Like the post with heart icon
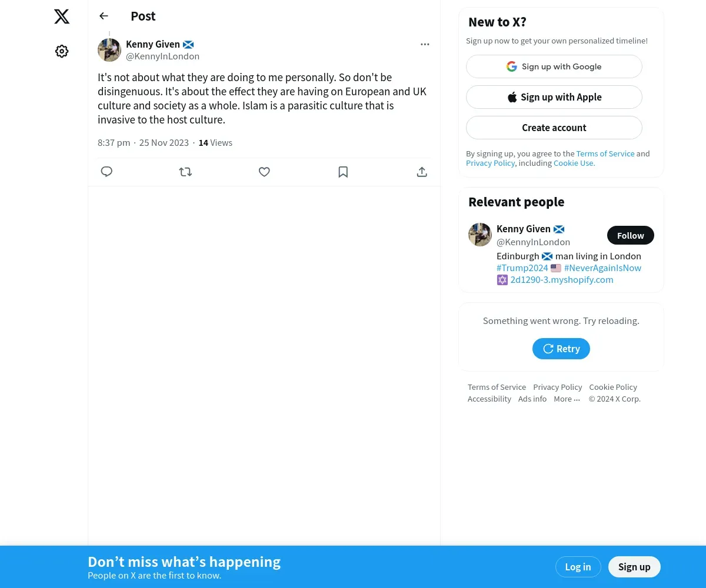706x588 pixels. coord(264,172)
